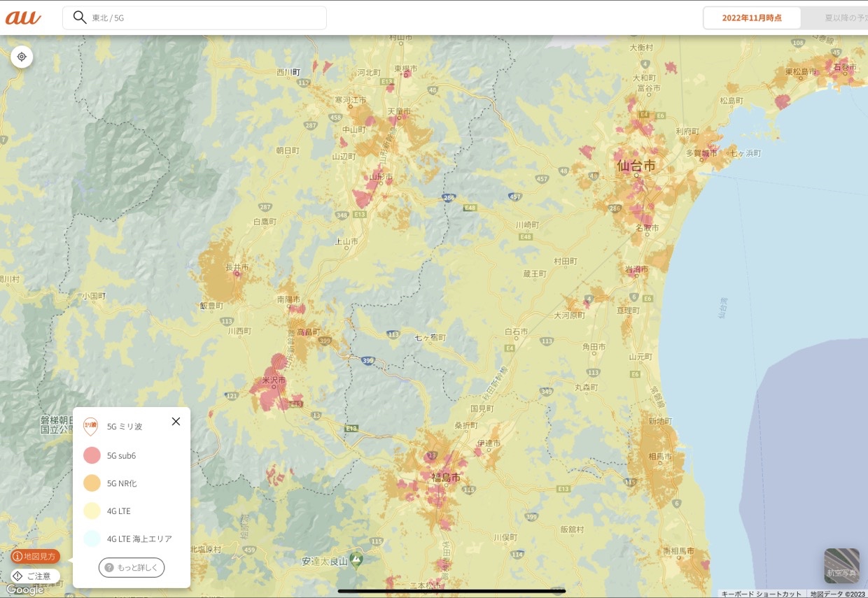Open the 地図見方 map legend button
The width and height of the screenshot is (868, 598).
(x=35, y=557)
